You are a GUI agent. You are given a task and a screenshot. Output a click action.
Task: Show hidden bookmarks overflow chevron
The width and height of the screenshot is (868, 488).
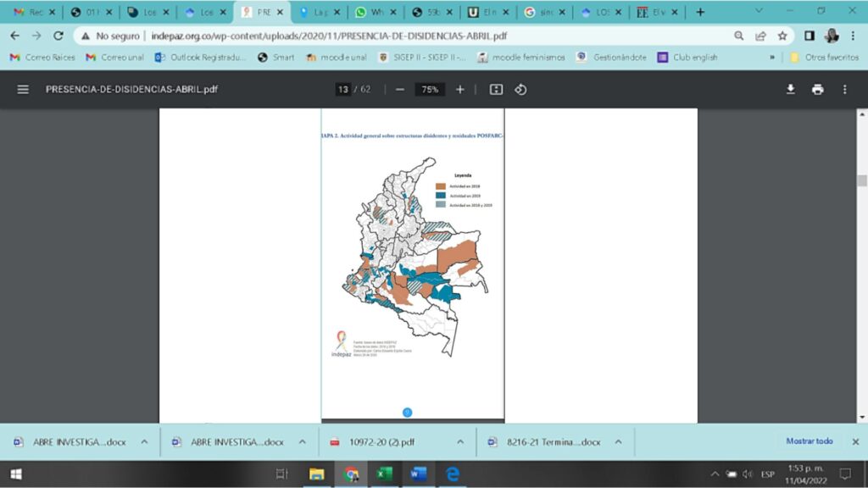[772, 58]
